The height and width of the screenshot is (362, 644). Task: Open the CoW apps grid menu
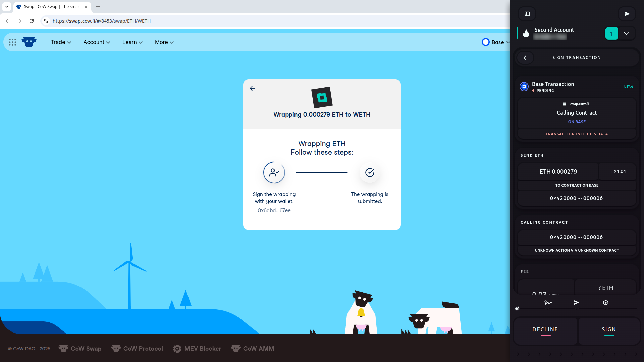[12, 42]
